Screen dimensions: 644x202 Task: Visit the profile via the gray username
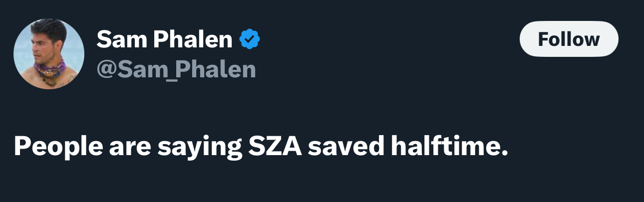pos(176,70)
